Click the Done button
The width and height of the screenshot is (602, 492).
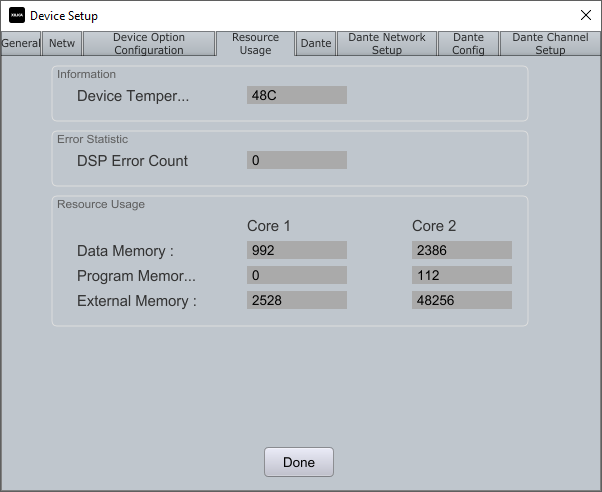(299, 462)
